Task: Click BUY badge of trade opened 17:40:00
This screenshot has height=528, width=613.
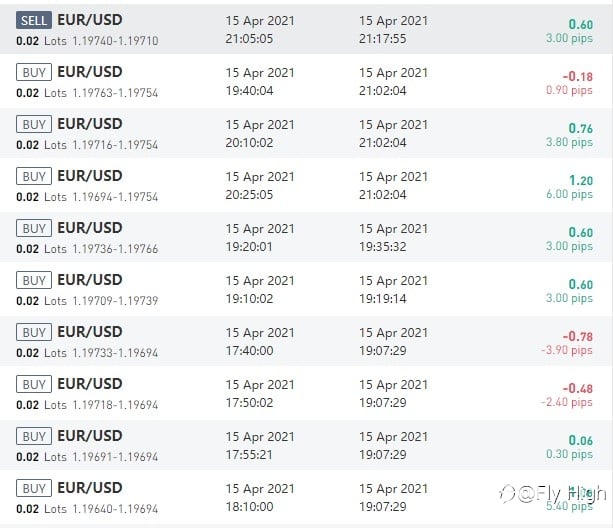Action: [x=34, y=332]
